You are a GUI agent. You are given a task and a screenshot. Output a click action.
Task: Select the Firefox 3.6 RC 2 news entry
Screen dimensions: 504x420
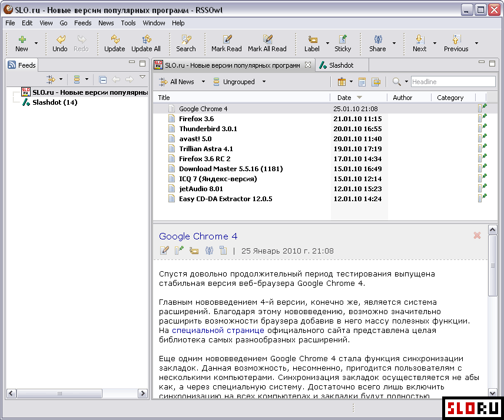click(x=204, y=159)
